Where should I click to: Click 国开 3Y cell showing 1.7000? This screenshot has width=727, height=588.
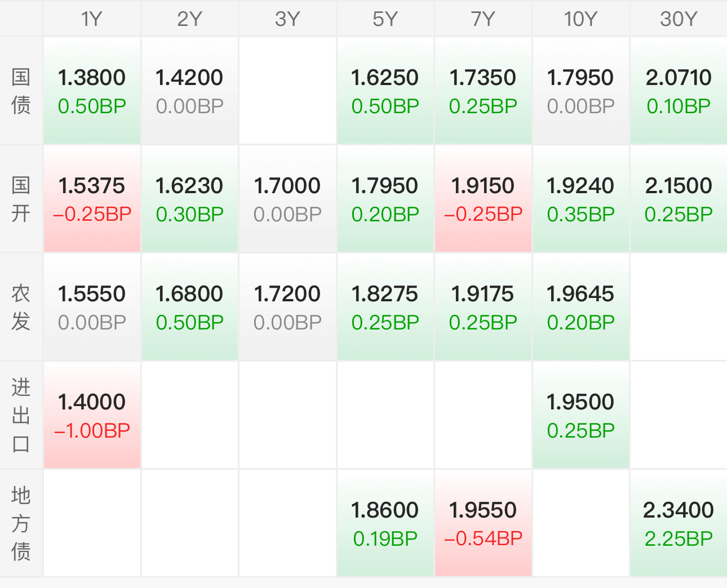pos(287,199)
